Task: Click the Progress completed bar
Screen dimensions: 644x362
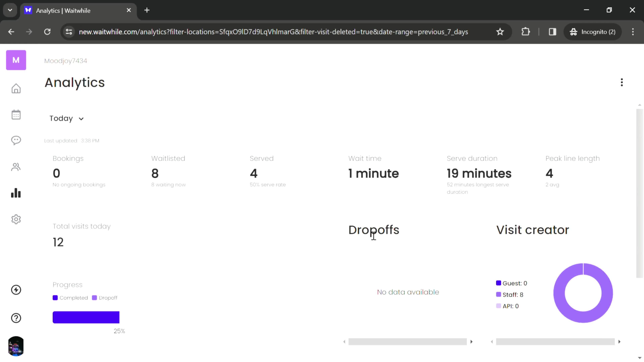Action: [x=86, y=317]
